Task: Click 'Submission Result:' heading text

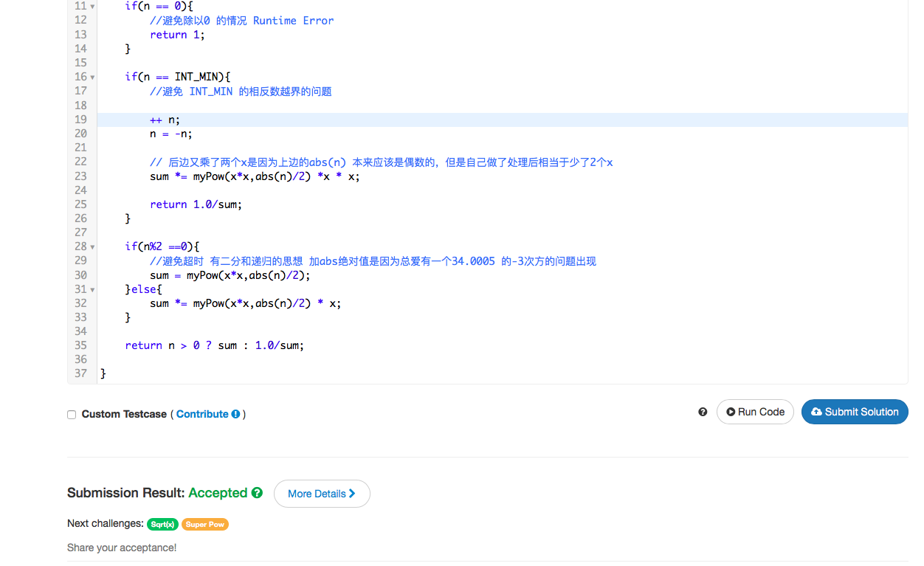Action: point(126,493)
